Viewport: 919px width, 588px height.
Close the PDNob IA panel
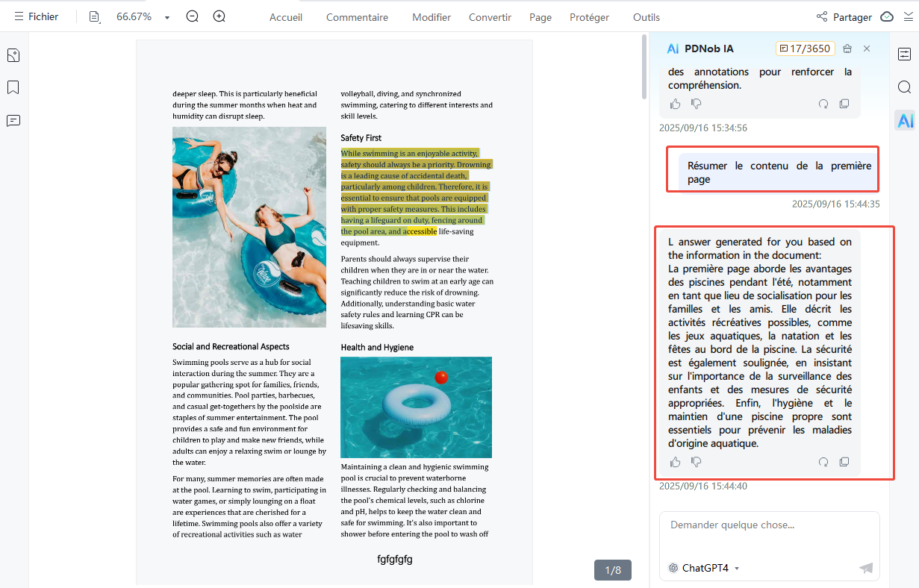click(x=867, y=49)
